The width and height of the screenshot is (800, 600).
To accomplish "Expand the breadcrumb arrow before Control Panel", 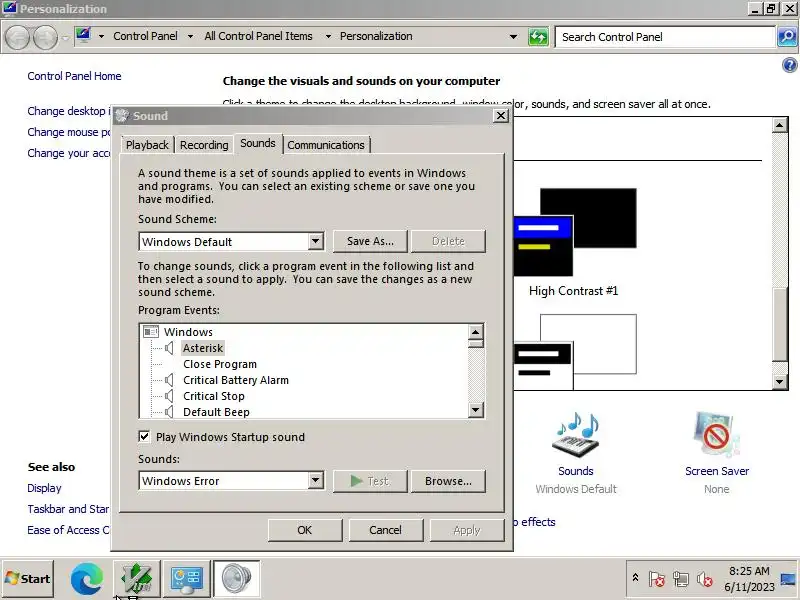I will click(x=101, y=36).
